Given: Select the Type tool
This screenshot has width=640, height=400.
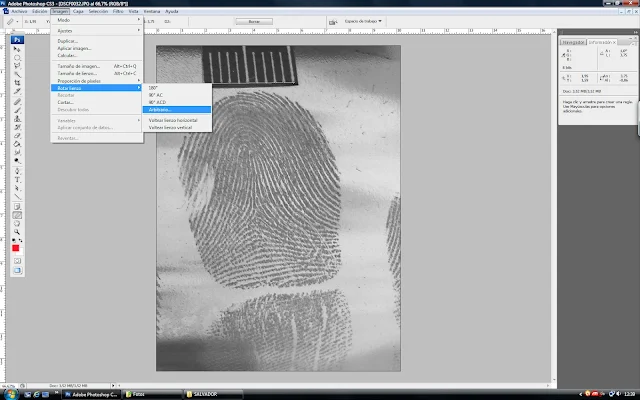Looking at the screenshot, I should pos(17,180).
